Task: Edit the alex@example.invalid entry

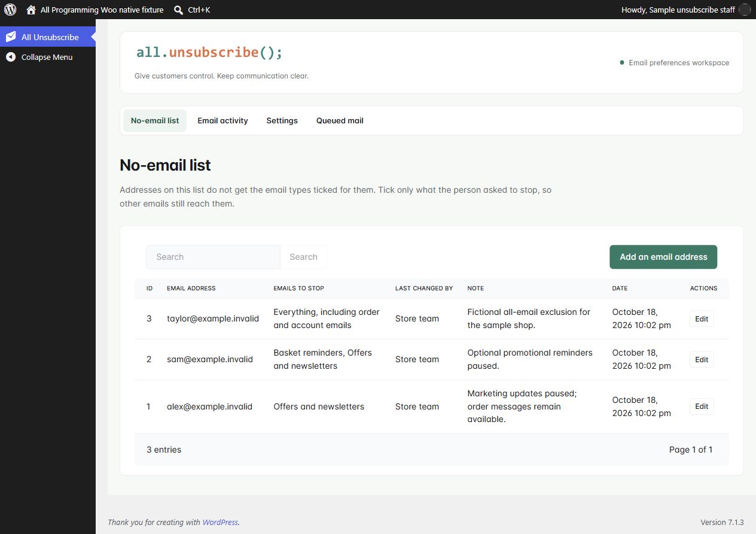Action: tap(702, 406)
